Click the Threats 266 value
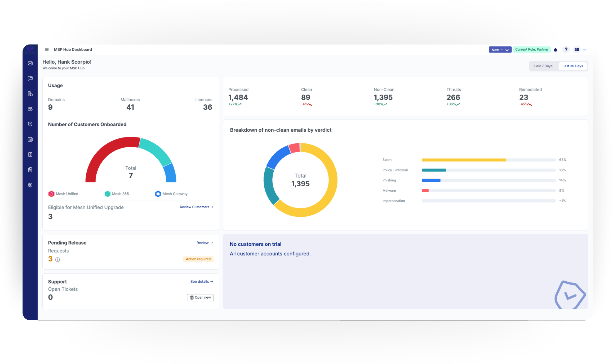 click(x=453, y=97)
